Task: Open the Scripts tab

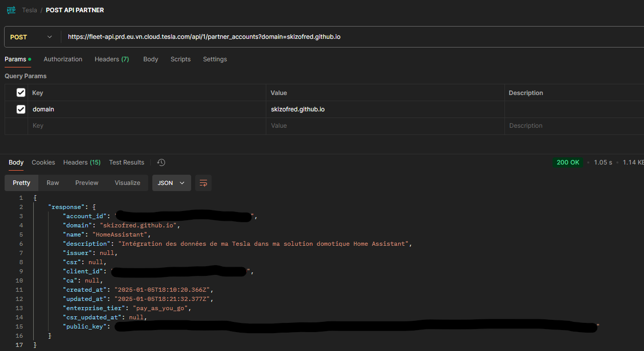Action: 180,59
